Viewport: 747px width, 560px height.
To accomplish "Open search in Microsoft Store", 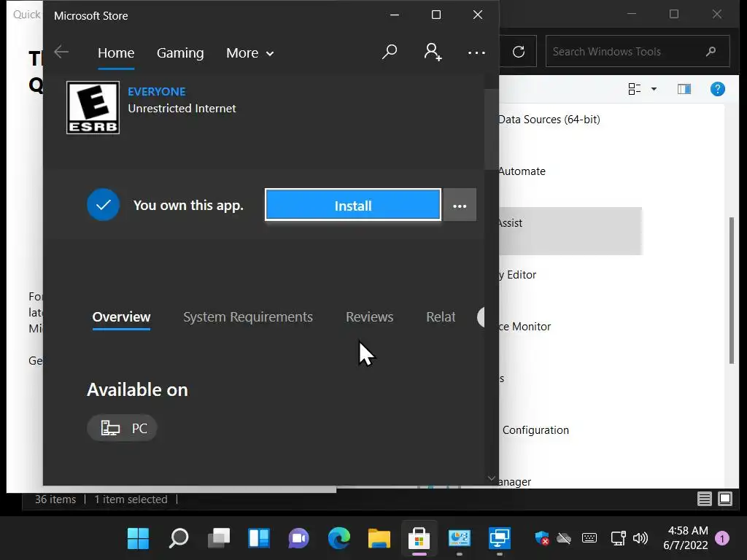I will [390, 52].
